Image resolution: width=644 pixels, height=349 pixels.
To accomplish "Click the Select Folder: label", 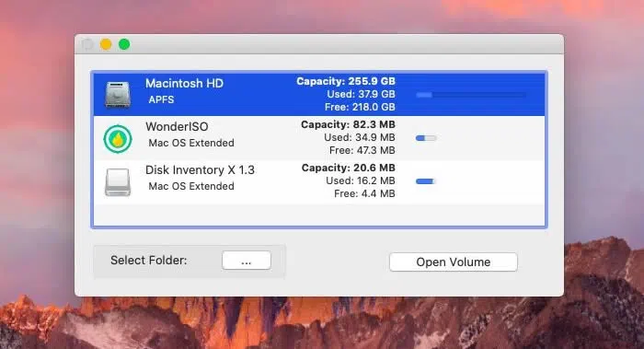I will coord(149,261).
